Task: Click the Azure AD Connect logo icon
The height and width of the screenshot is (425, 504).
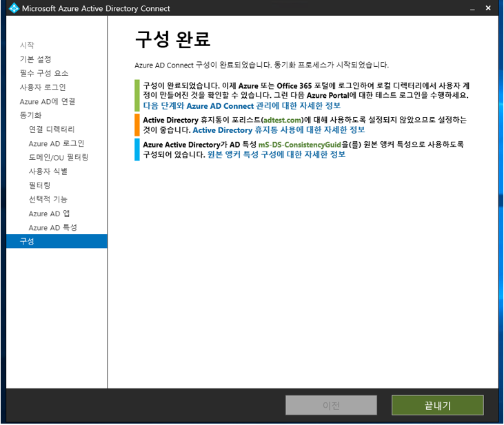Action: [14, 8]
